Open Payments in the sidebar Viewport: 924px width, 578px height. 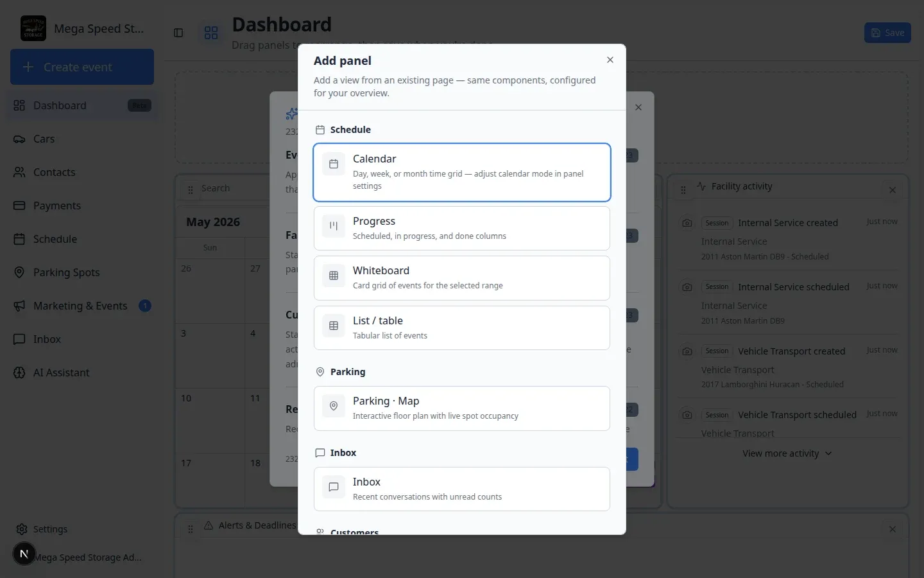click(82, 206)
